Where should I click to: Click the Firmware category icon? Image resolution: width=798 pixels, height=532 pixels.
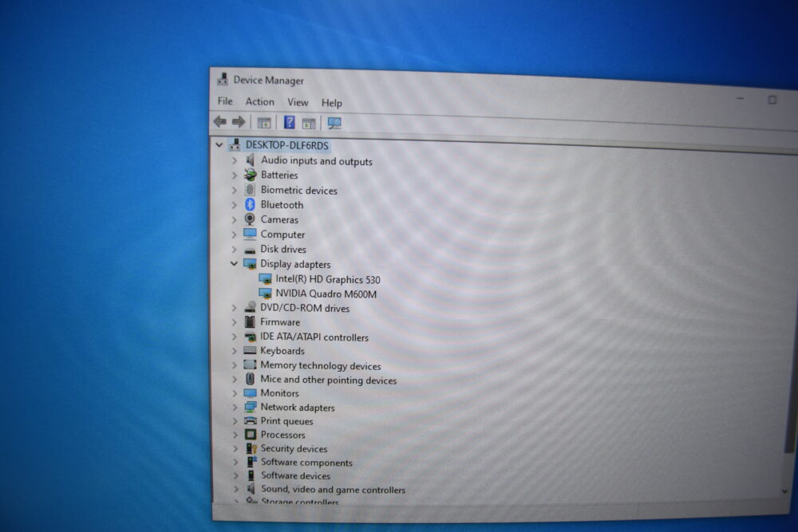(x=250, y=321)
